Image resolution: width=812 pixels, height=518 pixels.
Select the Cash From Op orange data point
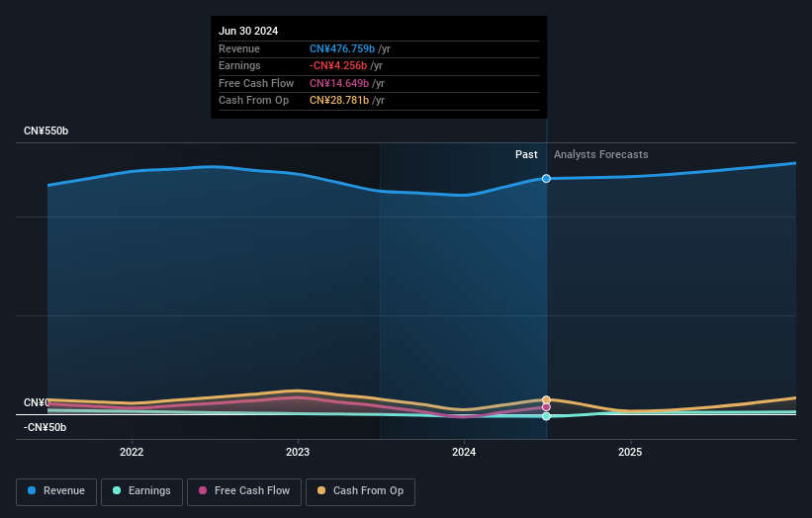click(x=546, y=400)
